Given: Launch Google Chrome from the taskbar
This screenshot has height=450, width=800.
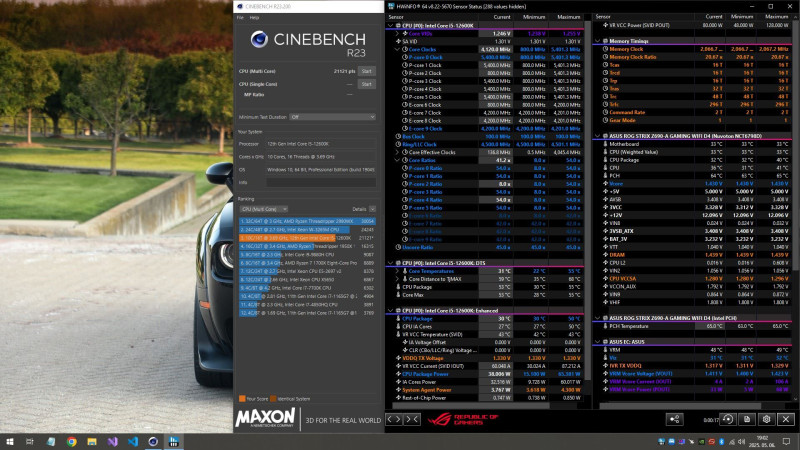Looking at the screenshot, I should click(x=71, y=442).
